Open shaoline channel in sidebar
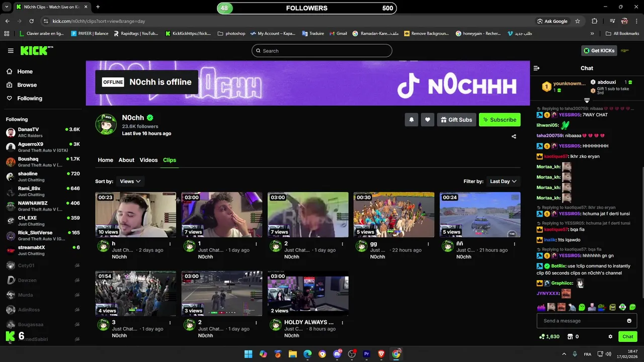This screenshot has height=362, width=644. click(43, 176)
